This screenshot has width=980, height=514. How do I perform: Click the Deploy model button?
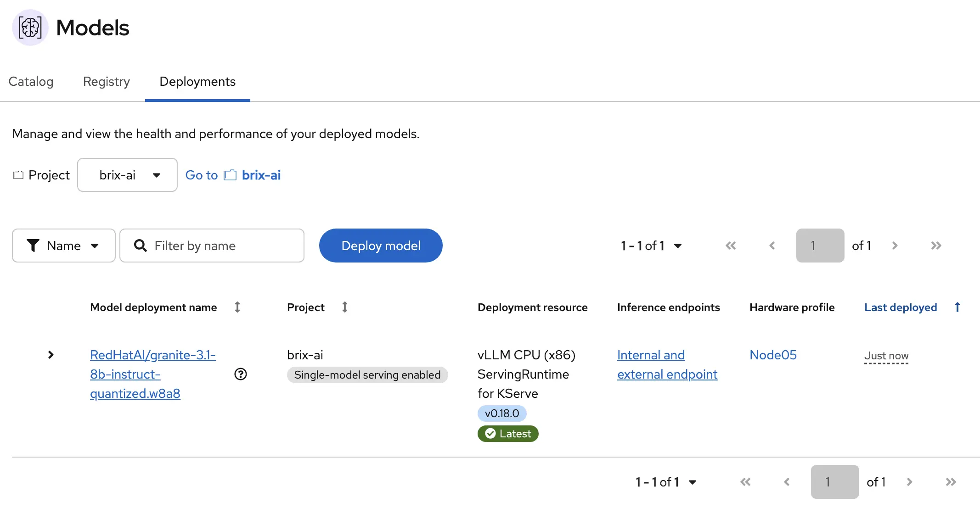coord(381,246)
